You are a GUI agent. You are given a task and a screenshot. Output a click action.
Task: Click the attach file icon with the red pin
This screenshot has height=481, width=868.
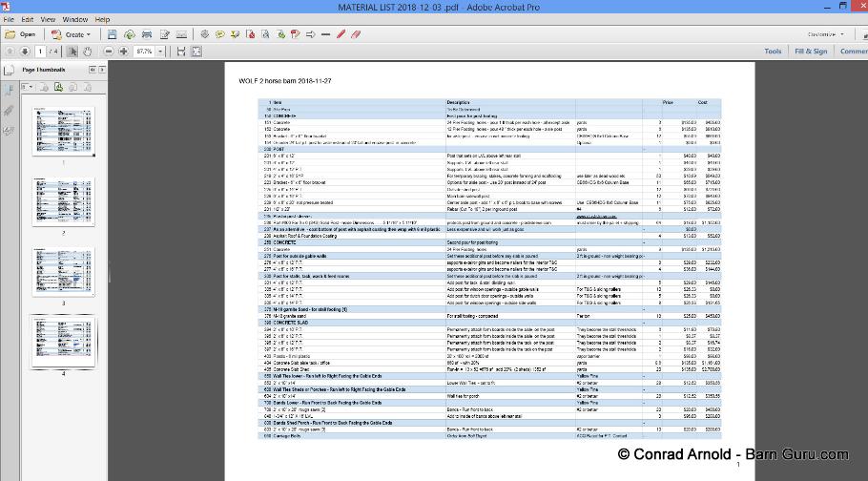point(251,34)
